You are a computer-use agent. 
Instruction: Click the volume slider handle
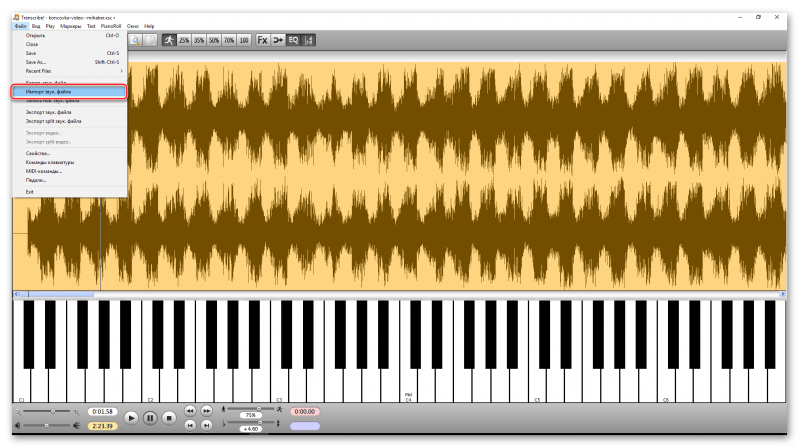pyautogui.click(x=46, y=426)
